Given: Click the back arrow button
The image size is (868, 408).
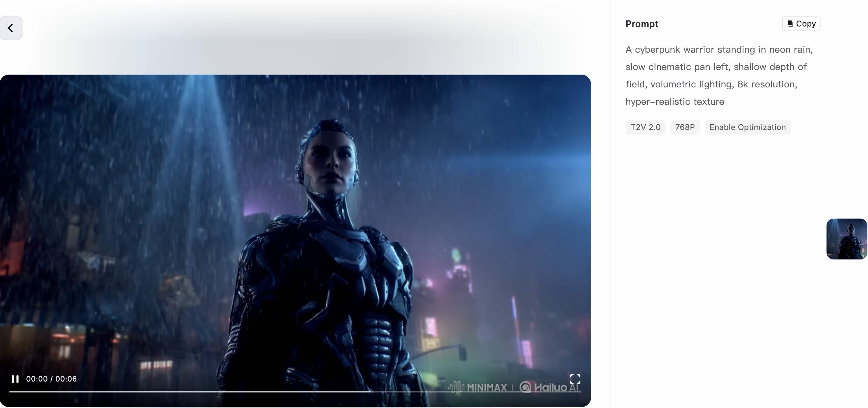Looking at the screenshot, I should coord(11,28).
